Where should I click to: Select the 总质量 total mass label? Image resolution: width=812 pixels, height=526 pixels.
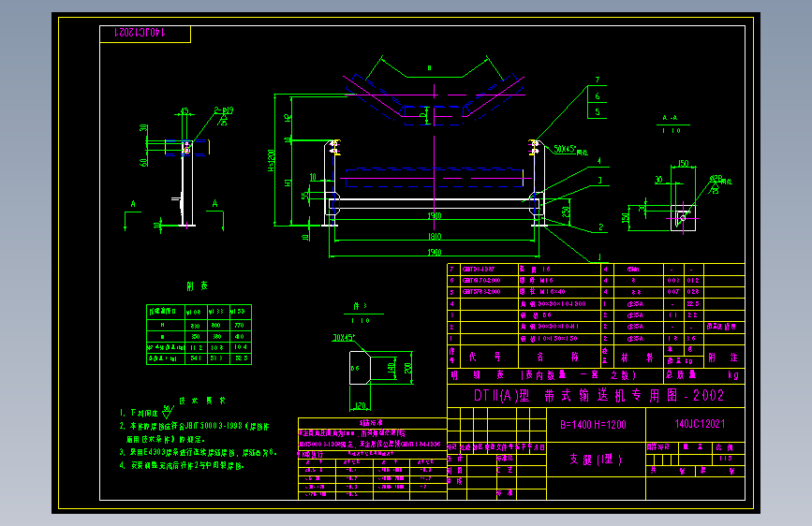coord(681,374)
